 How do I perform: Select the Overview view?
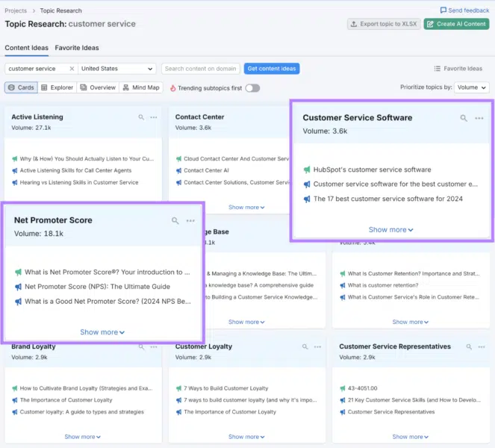[x=98, y=87]
